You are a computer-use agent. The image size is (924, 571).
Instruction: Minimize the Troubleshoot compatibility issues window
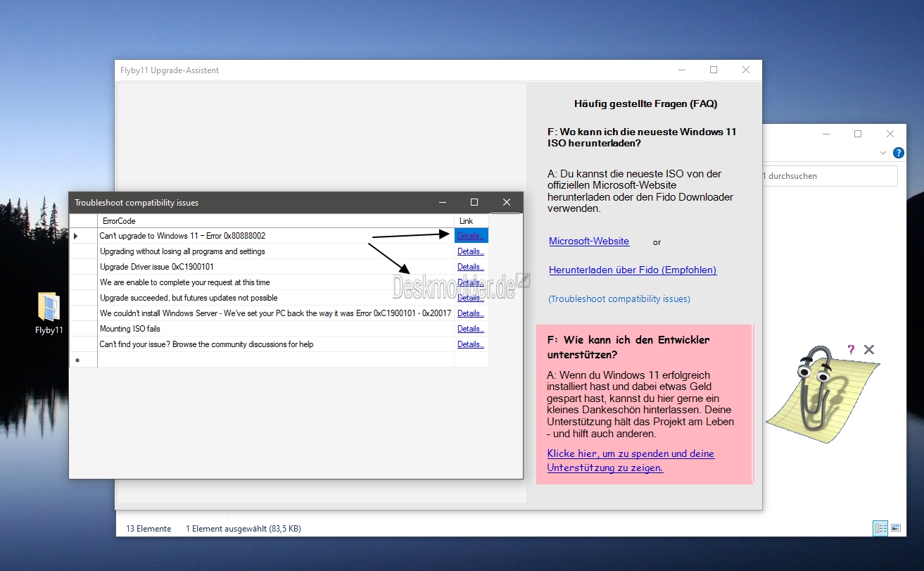pos(442,203)
